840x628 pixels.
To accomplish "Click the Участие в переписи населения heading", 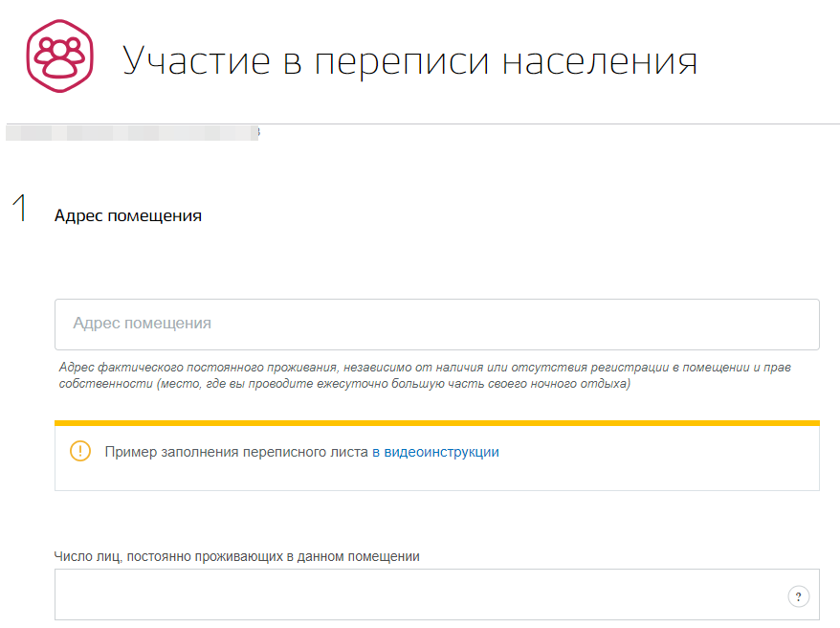I will 409,60.
